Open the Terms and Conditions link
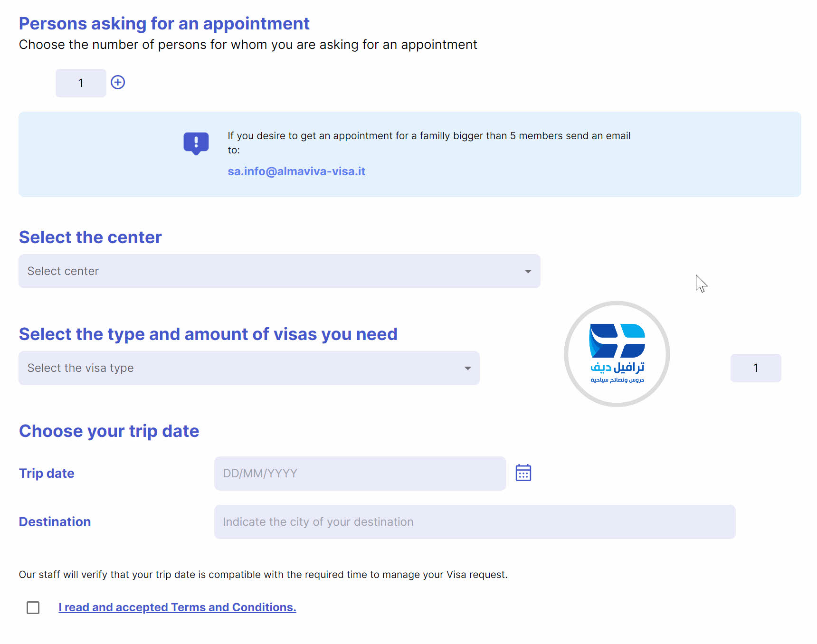Viewport: 817px width, 644px height. point(177,607)
